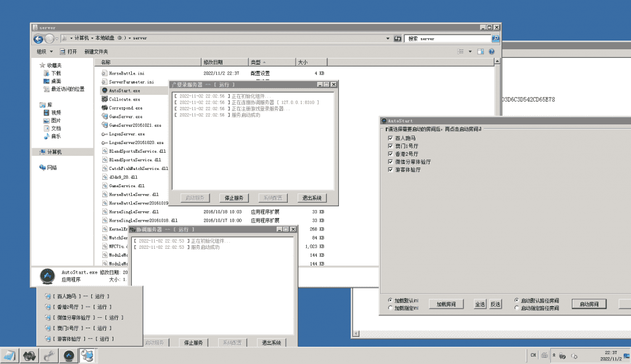
Task: Click the first taskbar icon at far left
Action: click(x=9, y=355)
